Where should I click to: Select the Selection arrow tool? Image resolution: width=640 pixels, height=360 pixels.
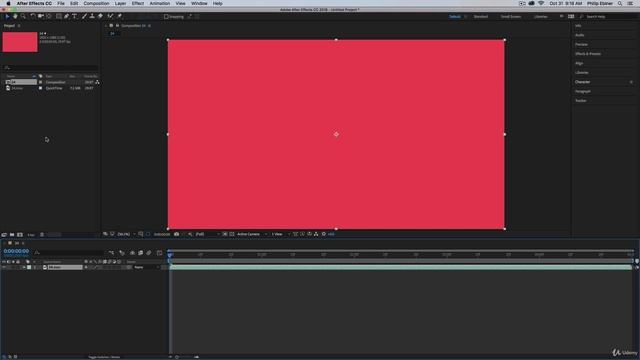(x=7, y=16)
